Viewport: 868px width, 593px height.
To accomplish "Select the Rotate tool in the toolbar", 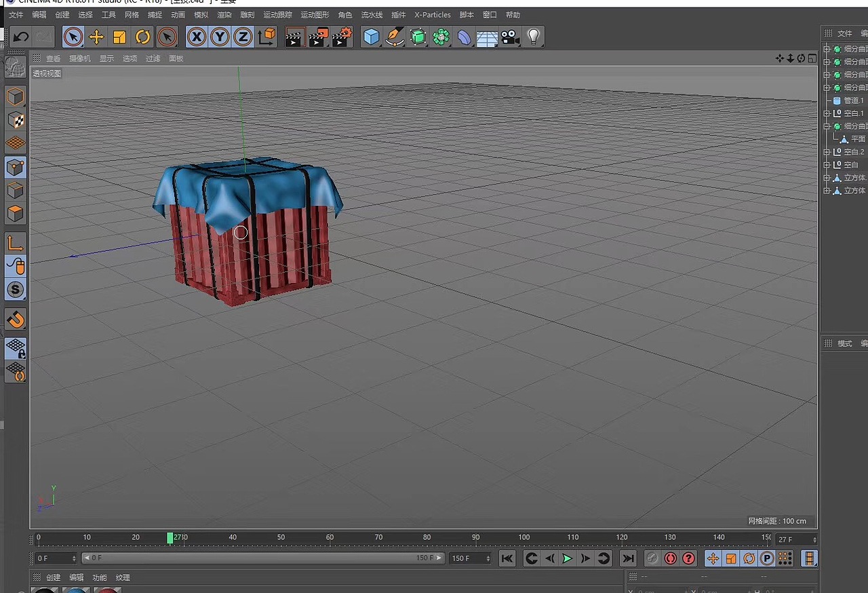I will point(142,37).
